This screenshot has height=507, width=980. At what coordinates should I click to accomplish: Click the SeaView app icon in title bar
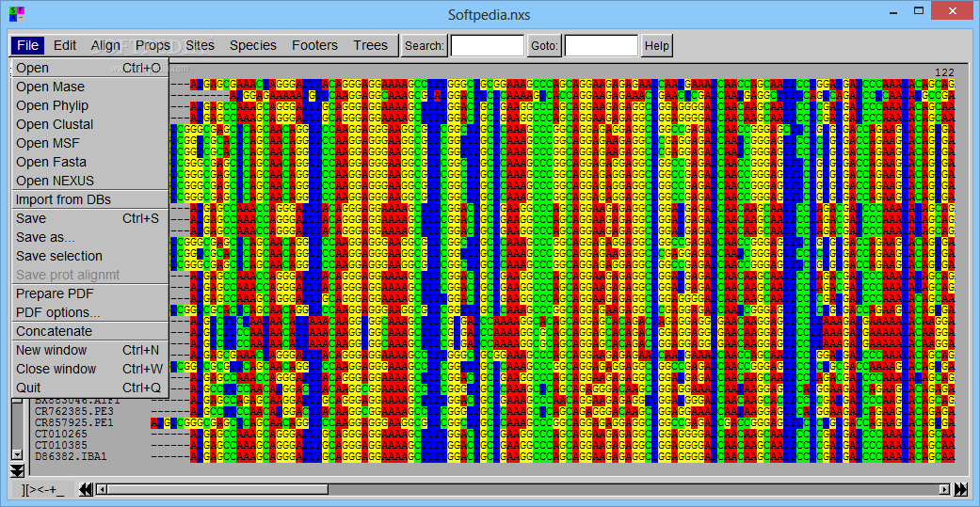click(17, 14)
